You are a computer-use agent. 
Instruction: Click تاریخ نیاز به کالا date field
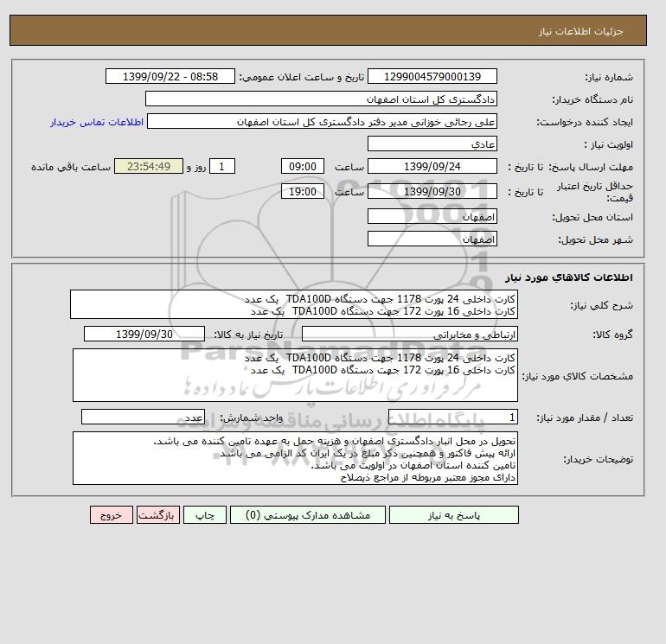point(144,334)
